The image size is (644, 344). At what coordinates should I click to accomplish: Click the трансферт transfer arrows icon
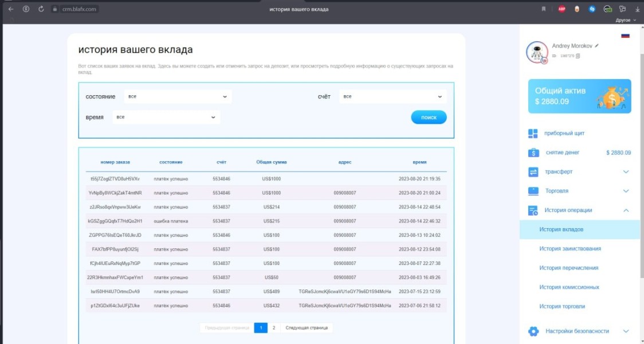(x=533, y=172)
